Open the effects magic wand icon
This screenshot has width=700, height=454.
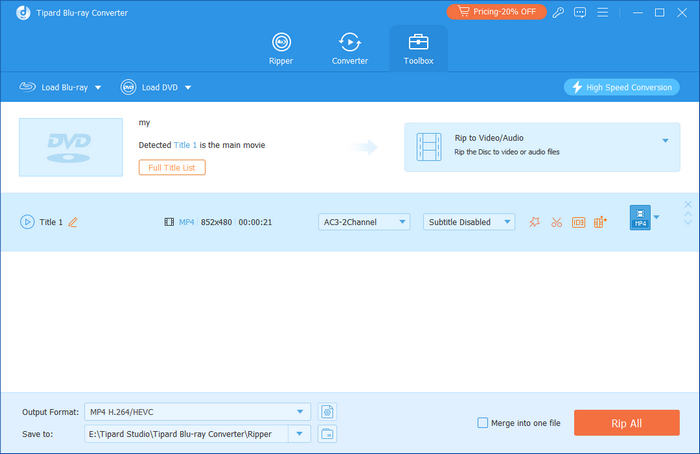(534, 222)
